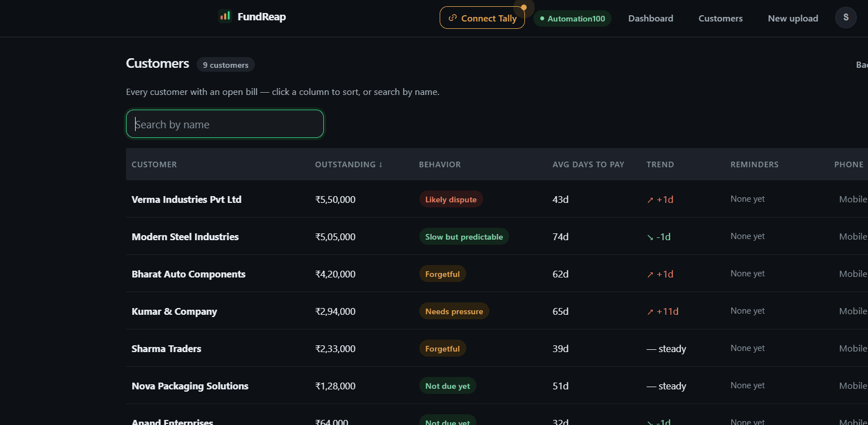The height and width of the screenshot is (425, 868).
Task: Select Nova Packaging Solutions customer name
Action: [x=190, y=386]
